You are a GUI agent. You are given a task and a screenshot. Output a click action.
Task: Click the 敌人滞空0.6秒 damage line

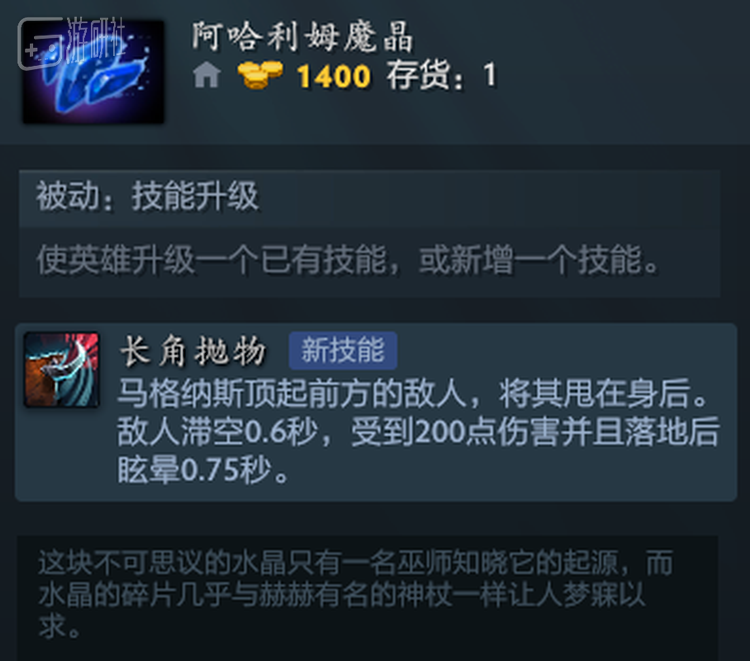[418, 431]
